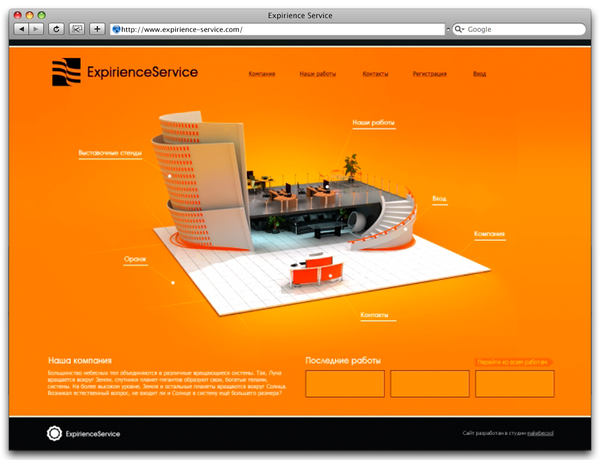This screenshot has width=600, height=460.
Task: Click the browser Forward arrow button
Action: point(36,29)
